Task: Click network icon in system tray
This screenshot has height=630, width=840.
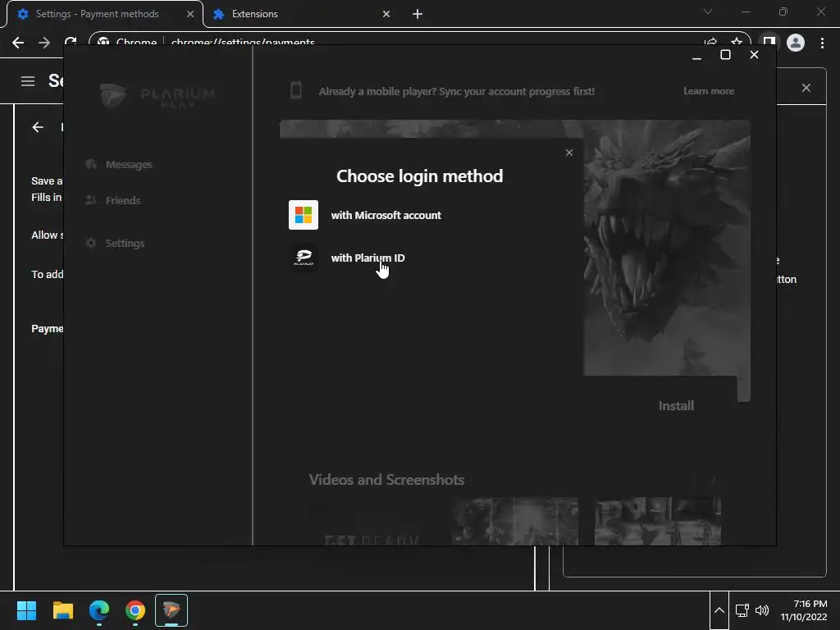Action: coord(742,610)
